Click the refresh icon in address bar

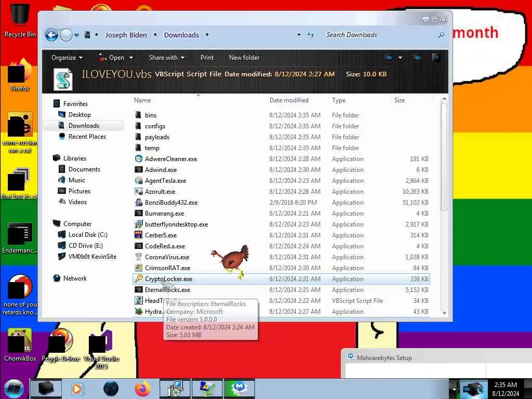[x=311, y=35]
